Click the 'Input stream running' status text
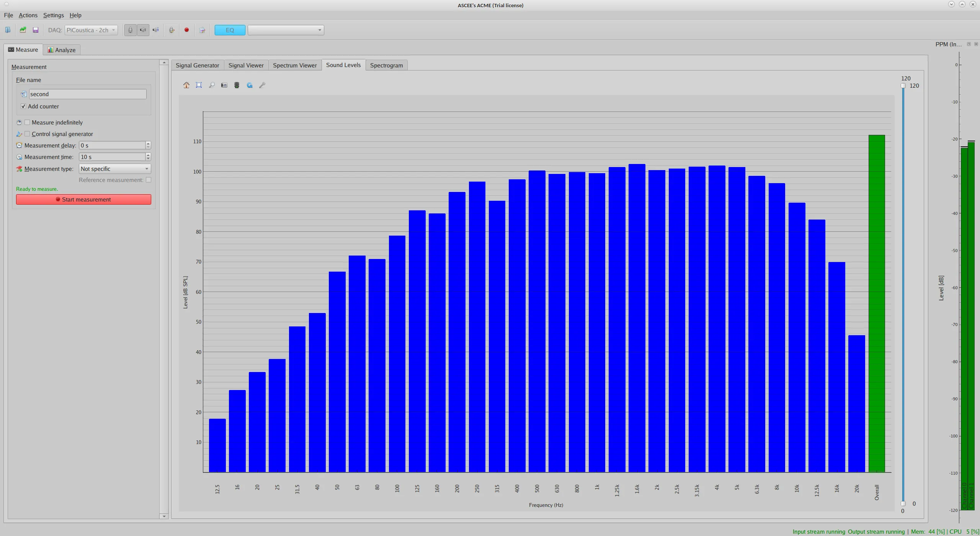 tap(819, 531)
